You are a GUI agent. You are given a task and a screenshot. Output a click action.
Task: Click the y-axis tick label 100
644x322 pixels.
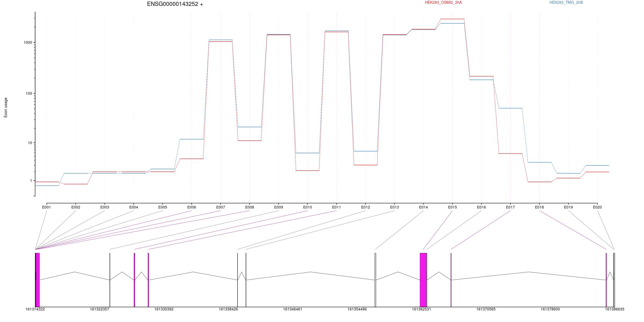[29, 93]
